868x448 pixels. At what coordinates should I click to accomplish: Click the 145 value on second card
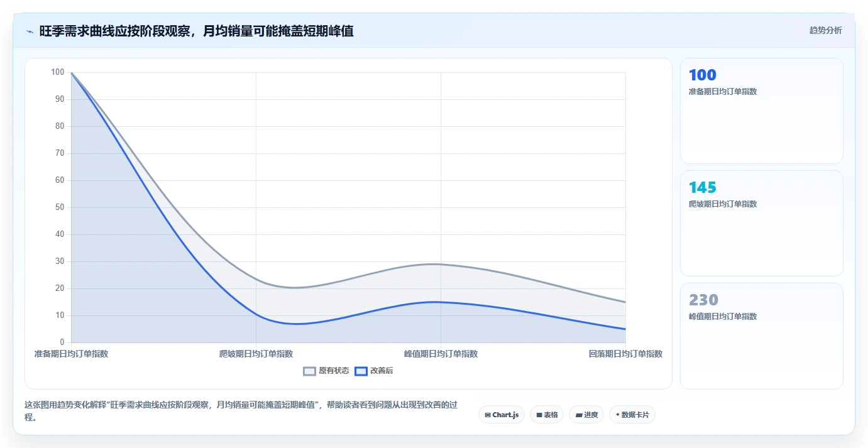pos(702,187)
